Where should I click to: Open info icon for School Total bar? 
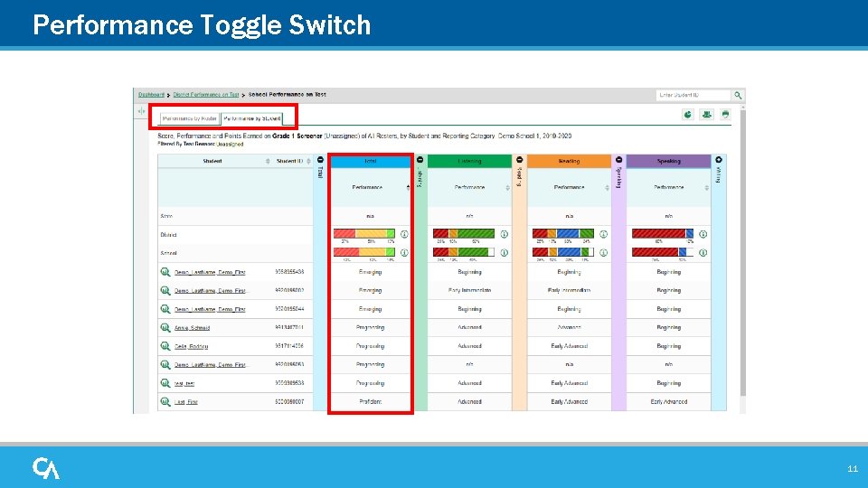click(404, 252)
